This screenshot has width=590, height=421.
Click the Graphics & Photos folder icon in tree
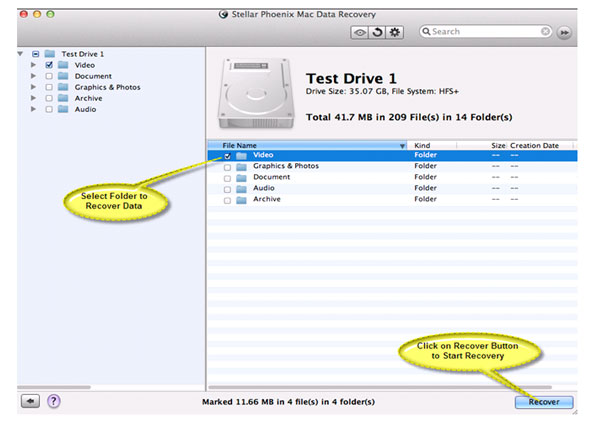pyautogui.click(x=63, y=87)
